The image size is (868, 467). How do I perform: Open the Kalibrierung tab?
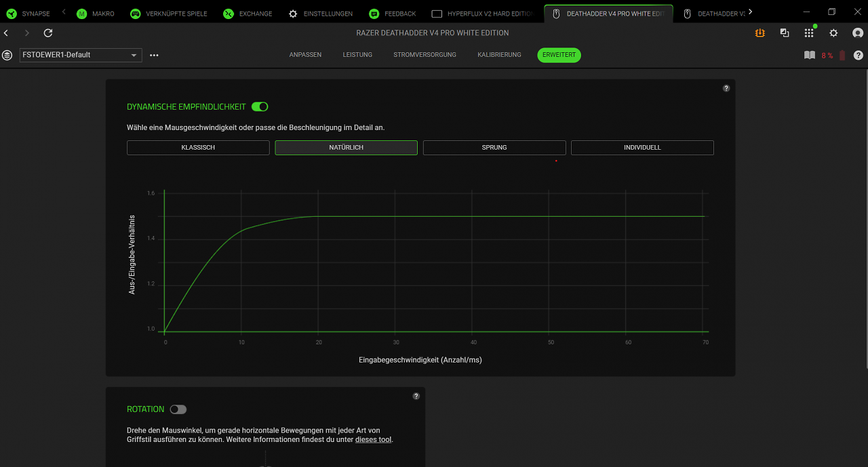pos(499,55)
